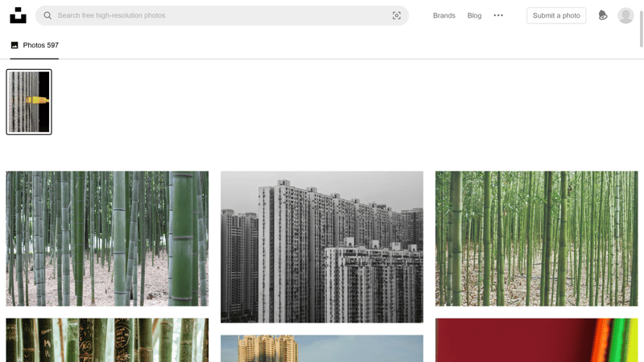Go to the Blog link
Viewport: 644px width, 362px height.
[474, 15]
